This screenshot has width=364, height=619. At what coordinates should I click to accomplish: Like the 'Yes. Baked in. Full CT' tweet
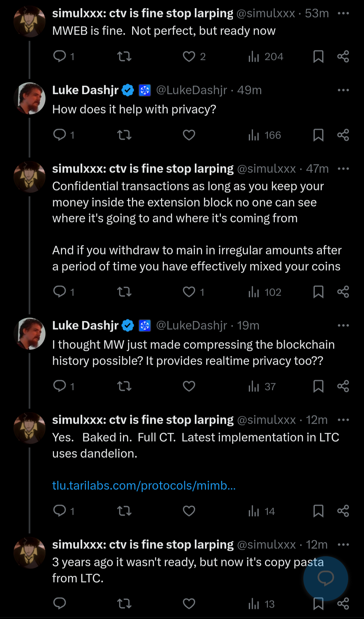pos(189,511)
